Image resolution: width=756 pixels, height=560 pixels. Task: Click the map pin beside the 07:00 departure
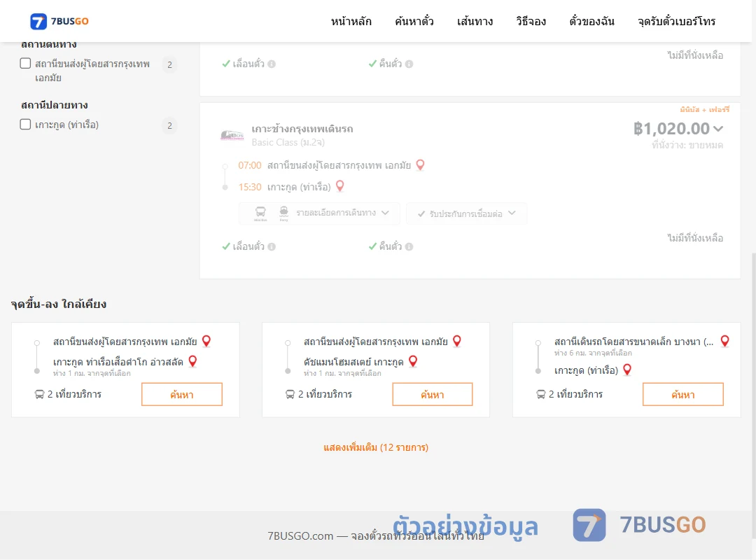(x=421, y=165)
